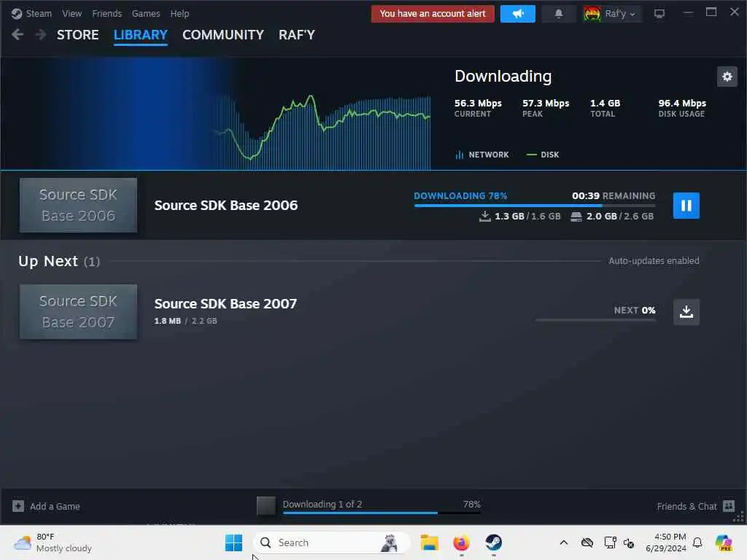The image size is (747, 560).
Task: Click the 78% download progress bar
Action: tap(535, 205)
